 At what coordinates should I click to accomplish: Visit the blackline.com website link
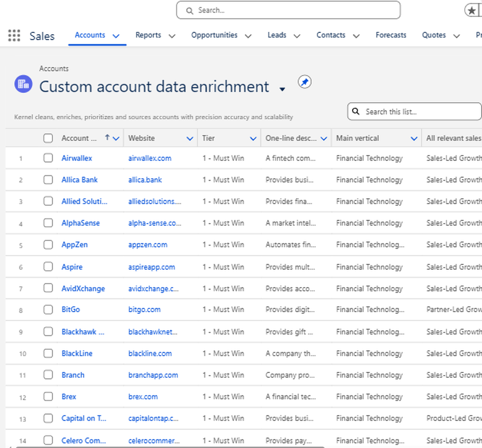[x=150, y=353]
